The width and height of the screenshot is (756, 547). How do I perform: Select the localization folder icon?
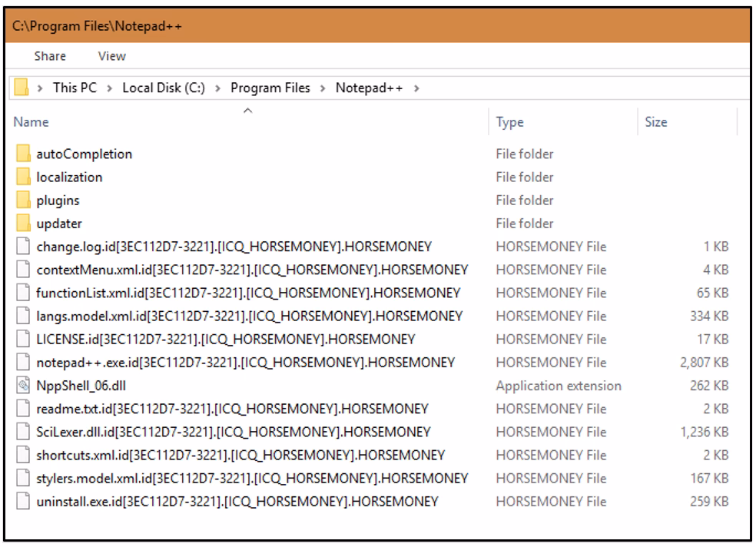[x=22, y=177]
